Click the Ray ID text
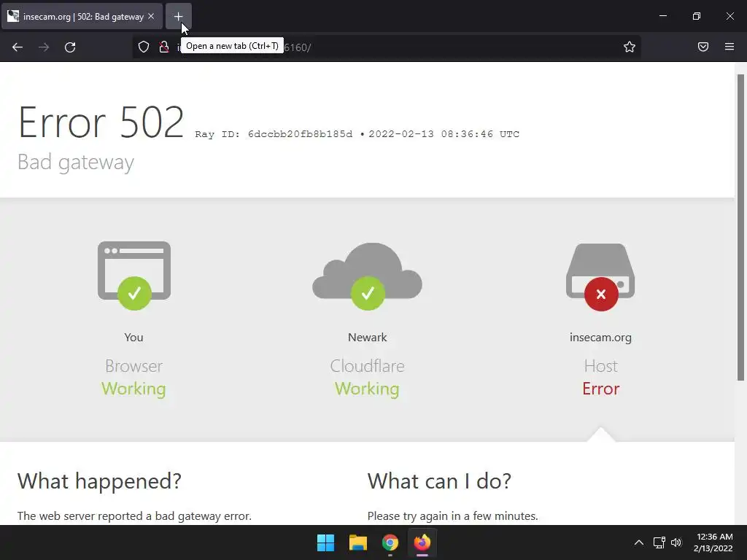The image size is (747, 560). [x=274, y=134]
